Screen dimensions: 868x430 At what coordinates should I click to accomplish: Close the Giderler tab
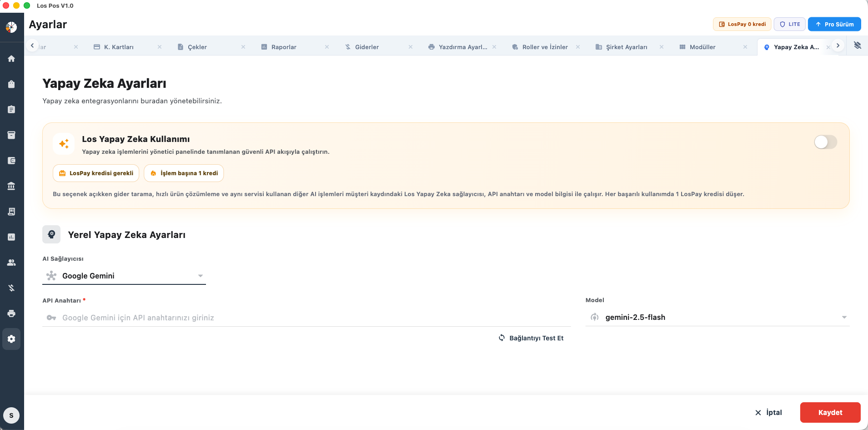[x=411, y=47]
